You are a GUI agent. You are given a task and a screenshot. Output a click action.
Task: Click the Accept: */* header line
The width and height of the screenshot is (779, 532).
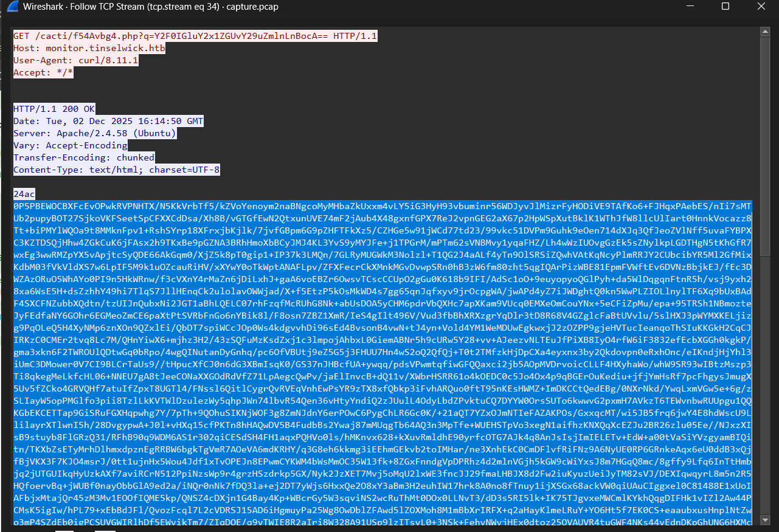[x=43, y=72]
